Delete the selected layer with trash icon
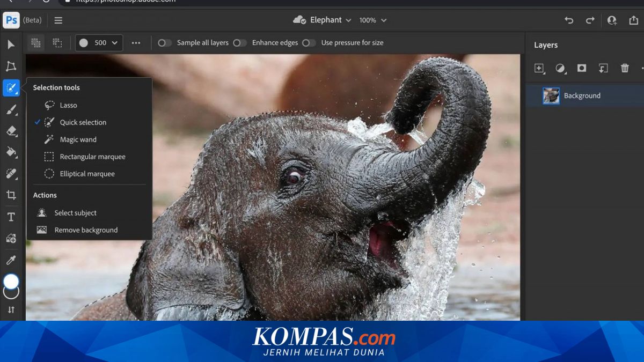This screenshot has height=362, width=644. (x=625, y=68)
